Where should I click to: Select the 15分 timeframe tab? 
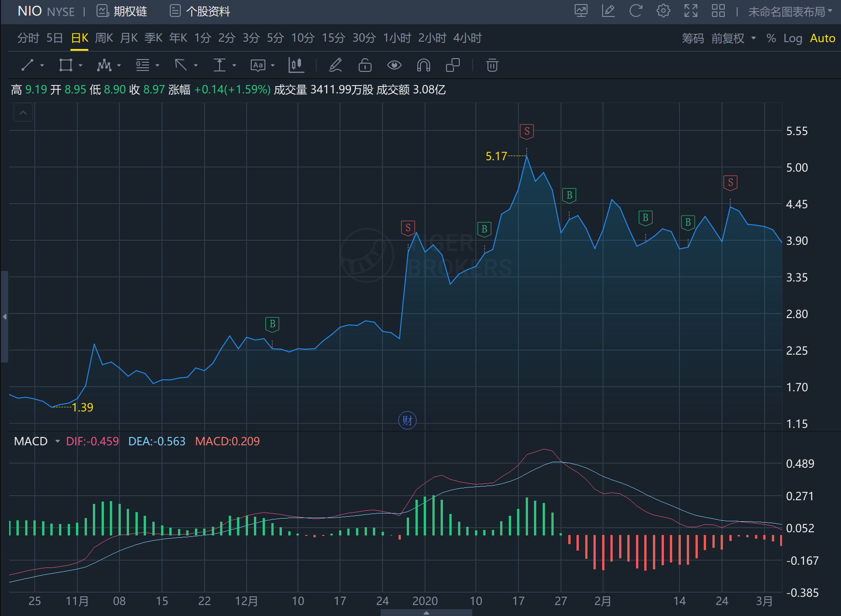333,38
